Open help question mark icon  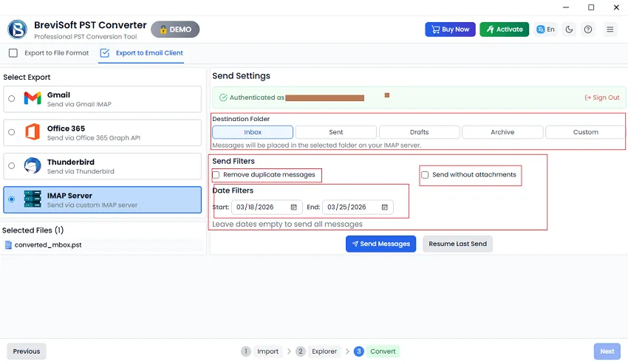(x=588, y=30)
